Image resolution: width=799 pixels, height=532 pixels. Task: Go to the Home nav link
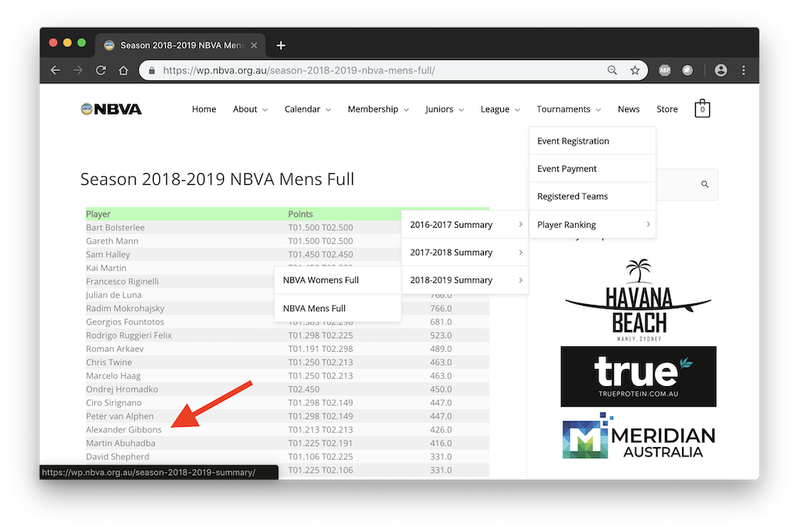[204, 109]
